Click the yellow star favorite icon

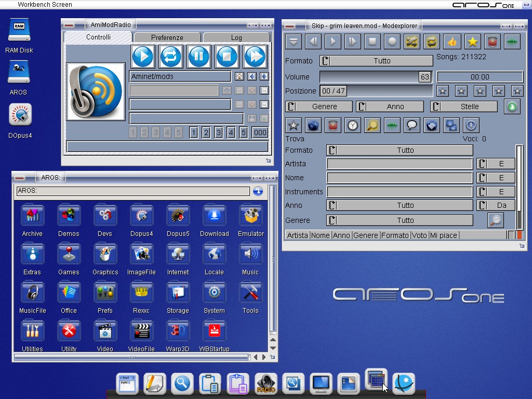472,42
